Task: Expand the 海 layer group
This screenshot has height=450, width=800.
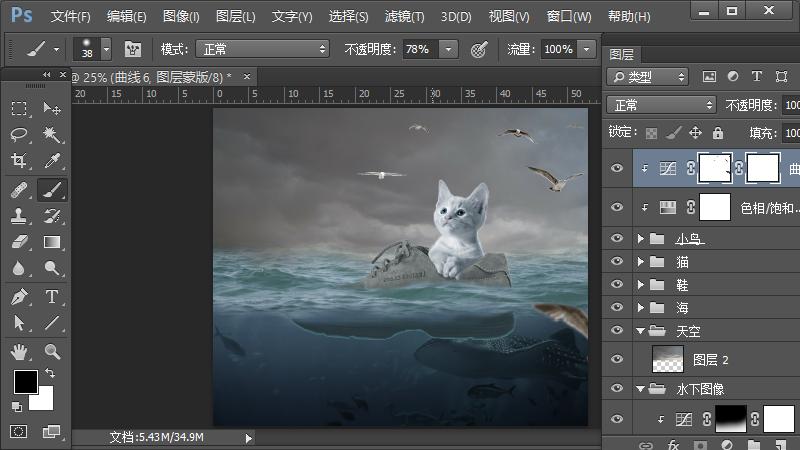Action: pyautogui.click(x=641, y=307)
